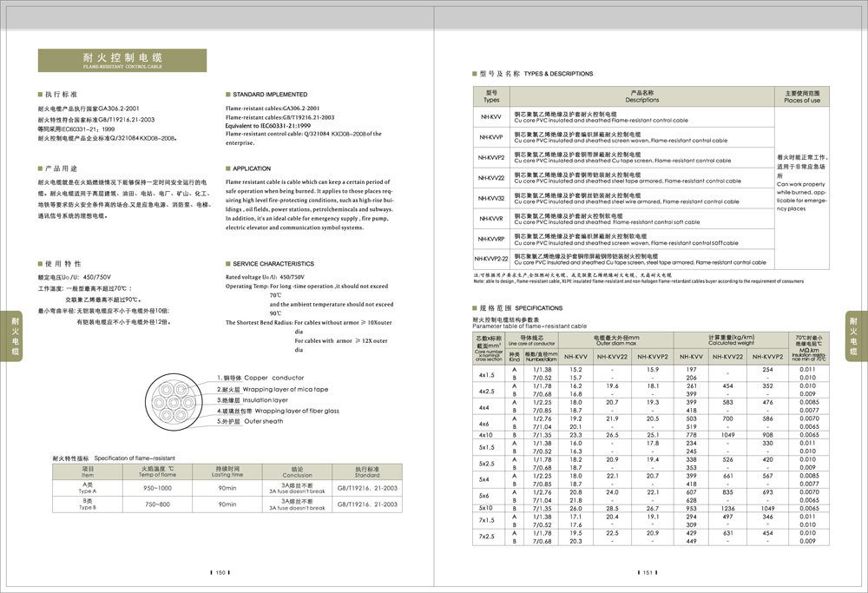Click the label 'Wrapping layer of fiber glass'
Screen dimensions: 868x593
pyautogui.click(x=297, y=411)
